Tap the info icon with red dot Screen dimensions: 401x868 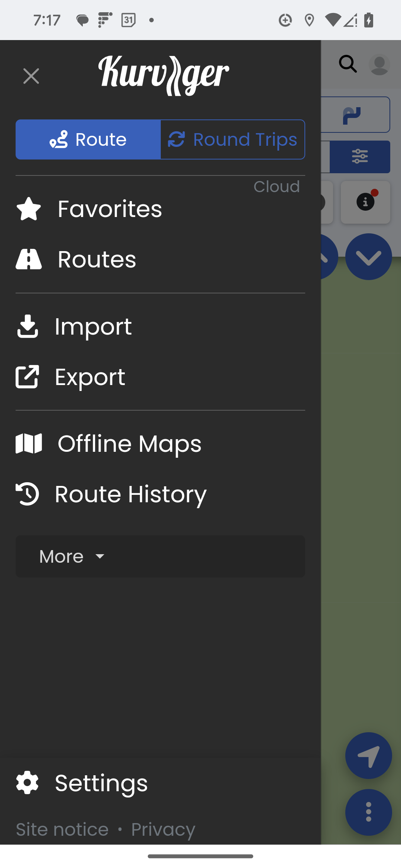[x=365, y=202]
